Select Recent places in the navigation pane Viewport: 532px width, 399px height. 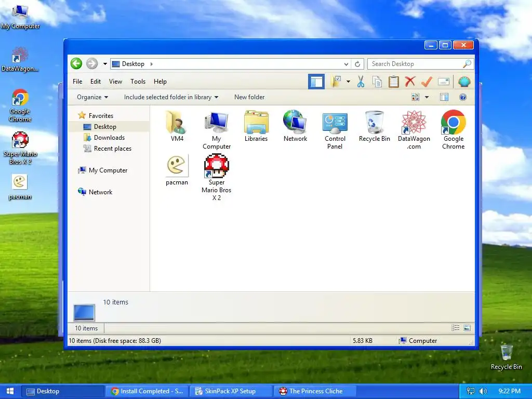pos(112,148)
